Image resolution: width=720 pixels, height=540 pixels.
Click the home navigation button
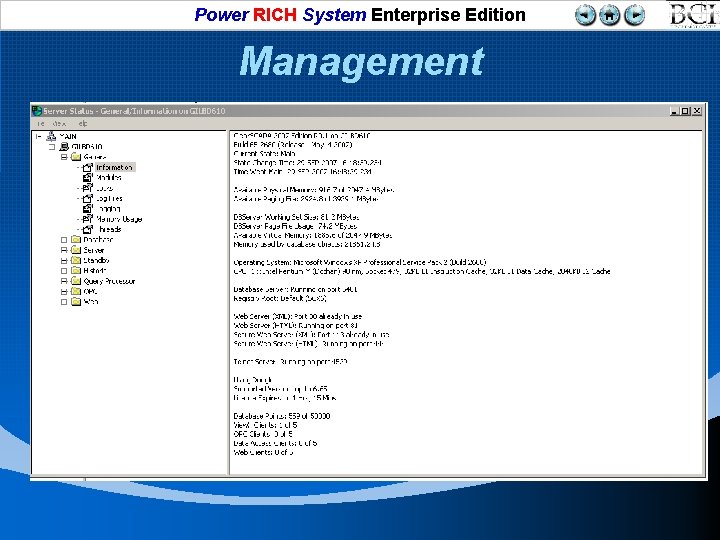point(610,16)
